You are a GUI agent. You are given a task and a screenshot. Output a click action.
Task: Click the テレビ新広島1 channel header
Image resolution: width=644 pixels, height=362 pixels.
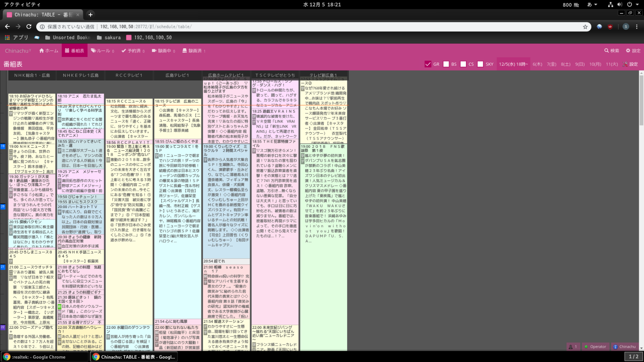324,75
